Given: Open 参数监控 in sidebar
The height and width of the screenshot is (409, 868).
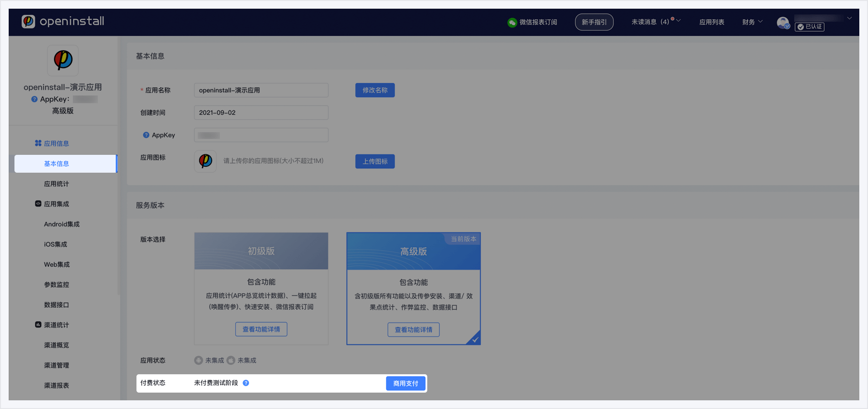Looking at the screenshot, I should click(56, 285).
